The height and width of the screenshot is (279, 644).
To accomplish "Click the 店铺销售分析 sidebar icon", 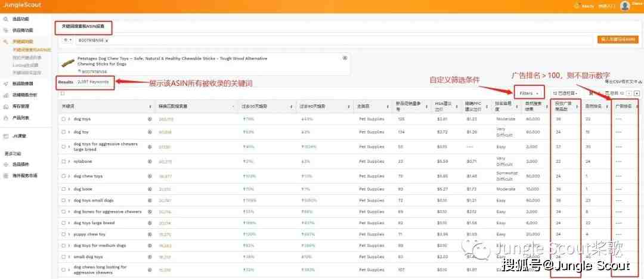I will tap(6, 95).
